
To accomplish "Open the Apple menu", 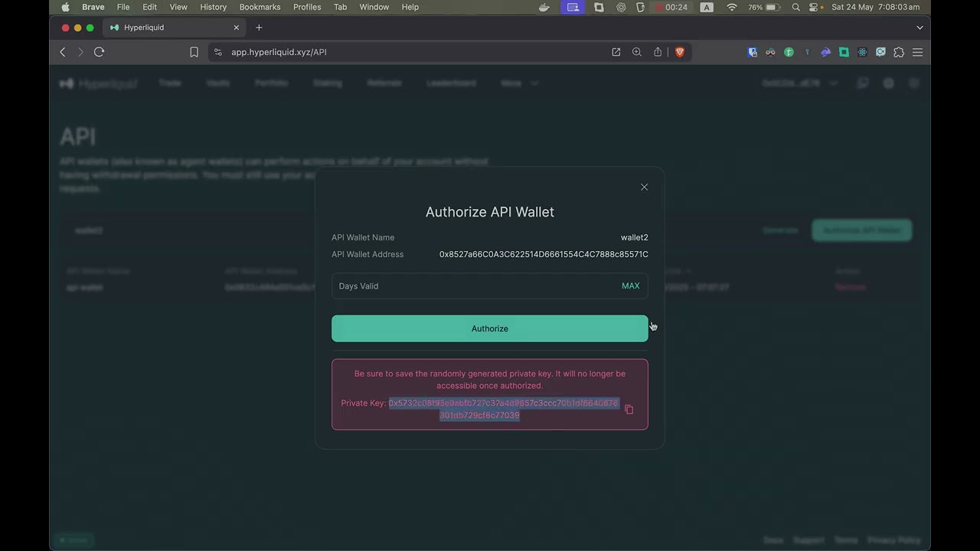I will 65,7.
